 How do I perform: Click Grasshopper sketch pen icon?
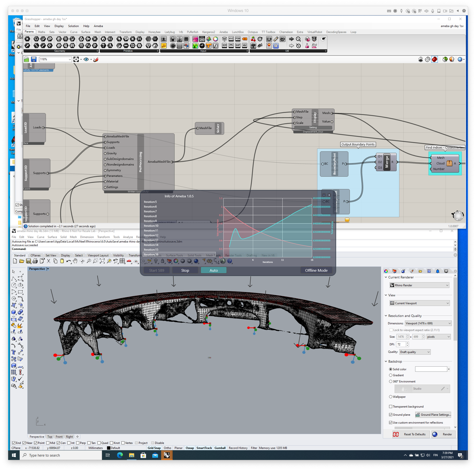(96, 59)
